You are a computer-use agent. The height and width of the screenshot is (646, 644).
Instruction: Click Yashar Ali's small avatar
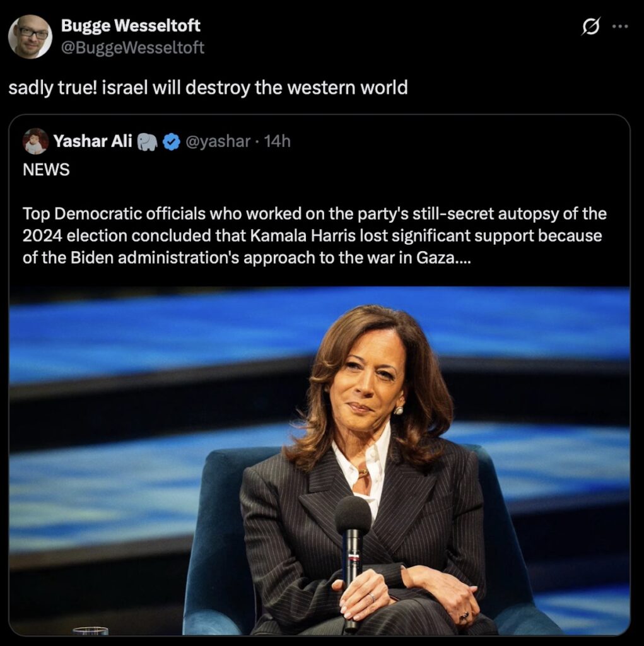(35, 141)
